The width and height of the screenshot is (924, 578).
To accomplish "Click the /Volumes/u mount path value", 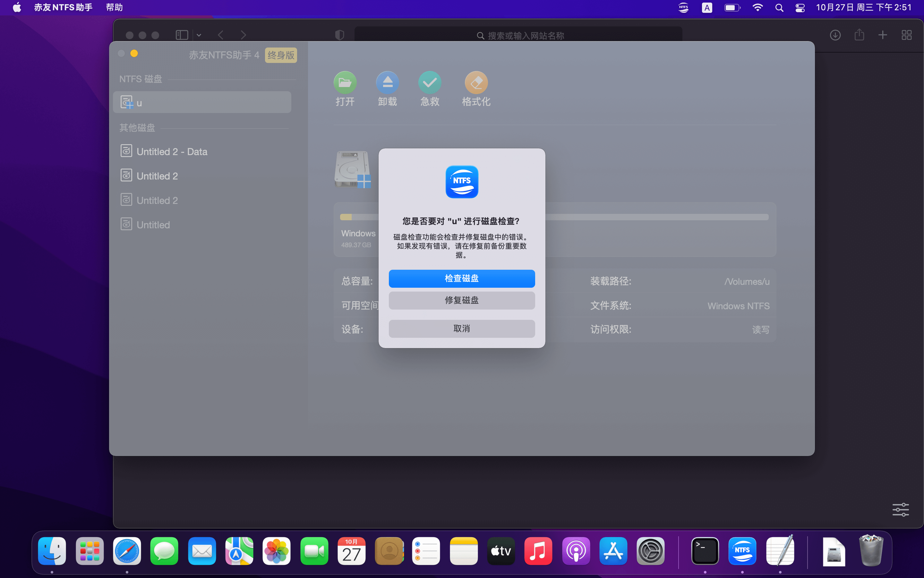I will pyautogui.click(x=747, y=281).
